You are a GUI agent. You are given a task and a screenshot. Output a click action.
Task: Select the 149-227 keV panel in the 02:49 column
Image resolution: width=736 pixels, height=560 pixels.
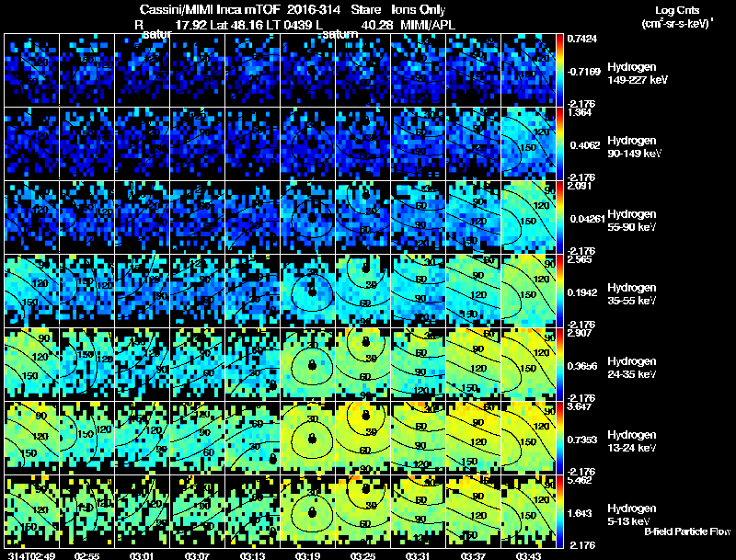[x=31, y=71]
